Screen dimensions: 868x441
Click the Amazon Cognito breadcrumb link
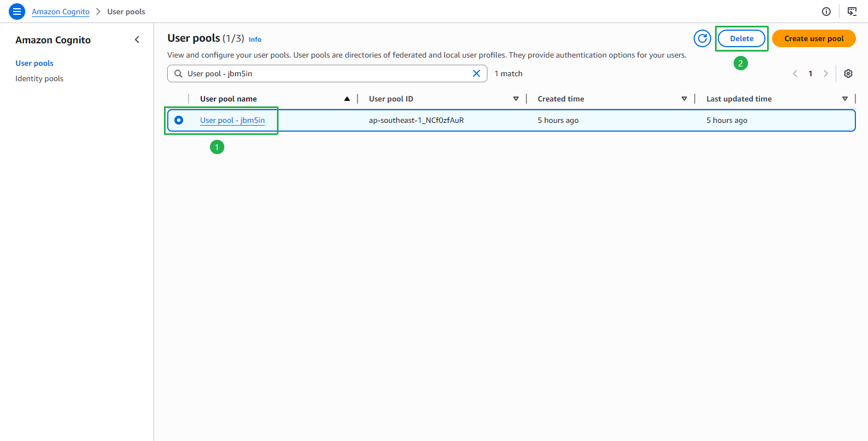61,12
